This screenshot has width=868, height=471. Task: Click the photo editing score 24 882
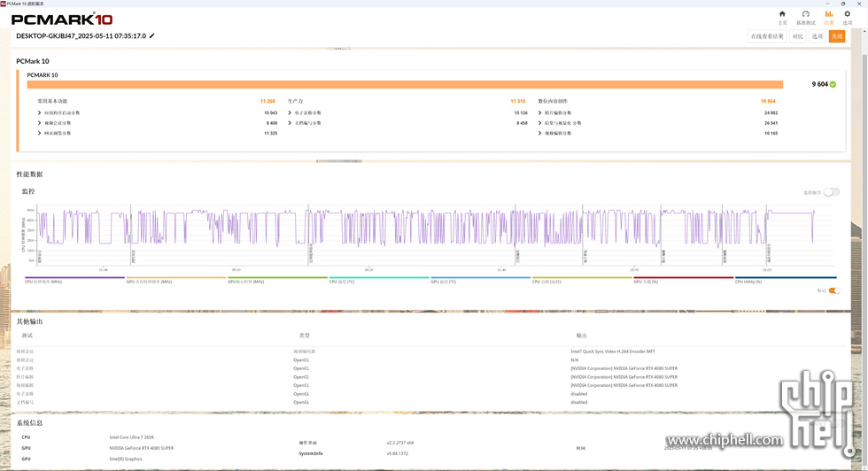point(771,113)
